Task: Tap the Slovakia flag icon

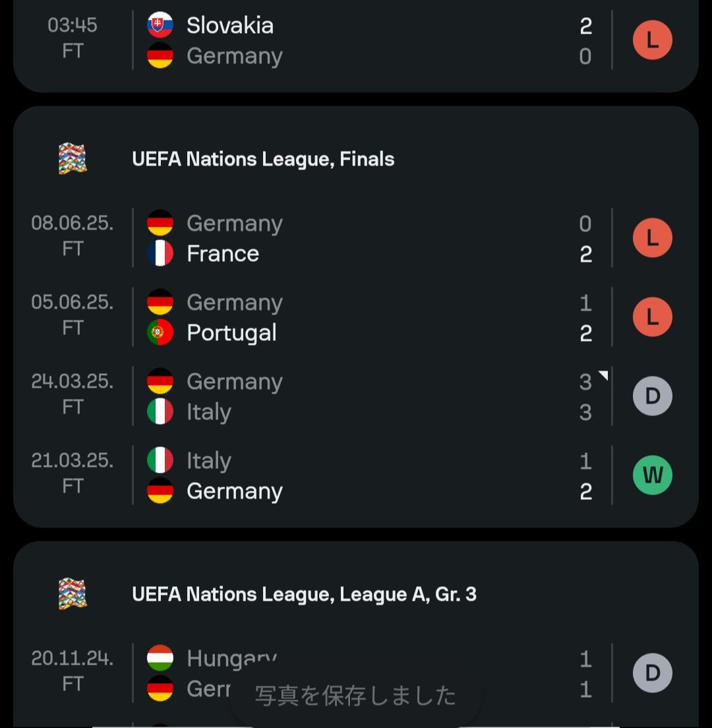Action: (x=160, y=25)
